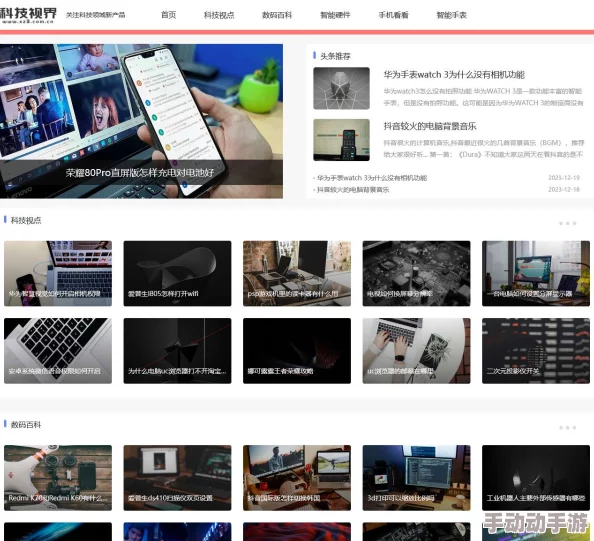The height and width of the screenshot is (541, 594).
Task: Open headline 华为手表watch 3为什么没有相机功能
Action: pyautogui.click(x=454, y=75)
